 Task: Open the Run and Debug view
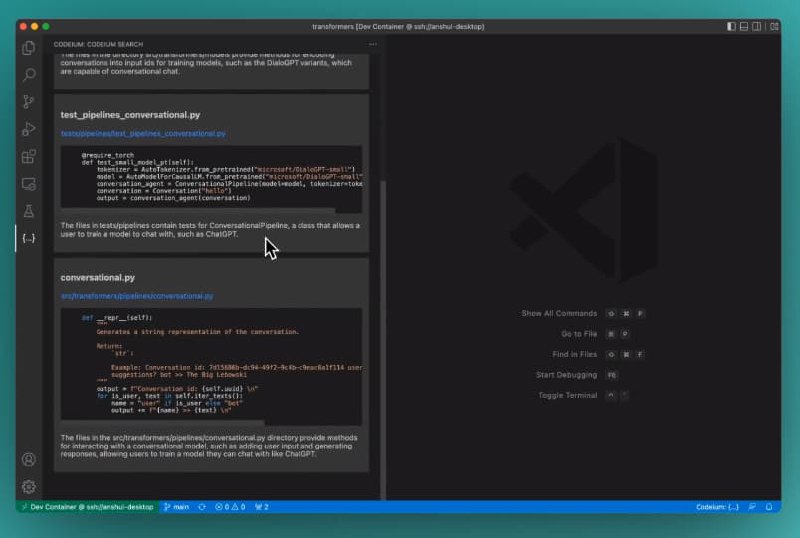tap(29, 129)
